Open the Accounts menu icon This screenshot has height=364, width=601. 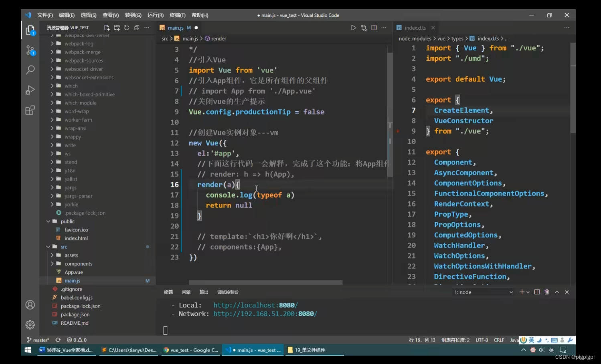tap(30, 305)
